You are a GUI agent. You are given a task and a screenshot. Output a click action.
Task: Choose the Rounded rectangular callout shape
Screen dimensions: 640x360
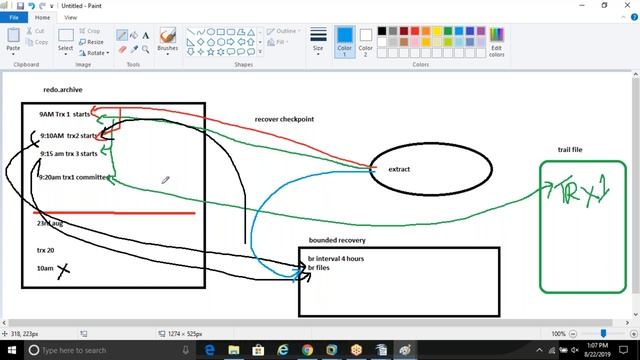tap(231, 51)
